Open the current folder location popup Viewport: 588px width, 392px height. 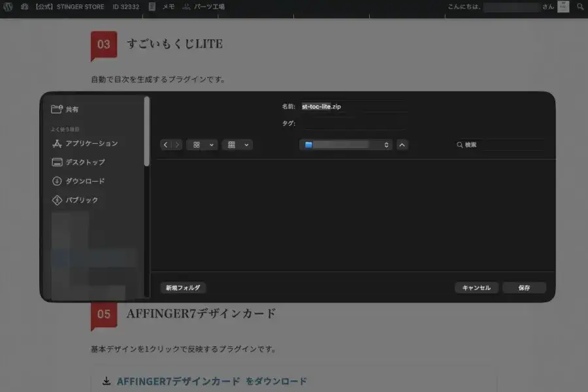(x=346, y=145)
